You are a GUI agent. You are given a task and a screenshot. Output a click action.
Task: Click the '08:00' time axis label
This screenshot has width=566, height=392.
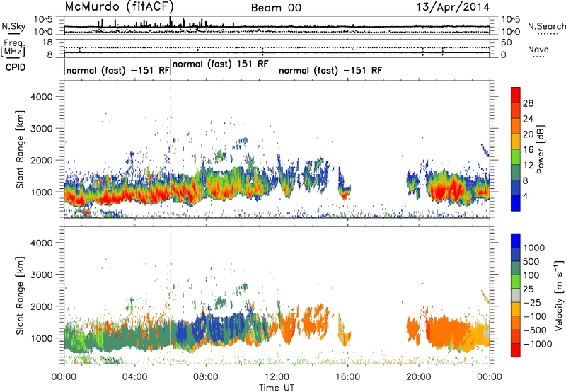tap(205, 377)
